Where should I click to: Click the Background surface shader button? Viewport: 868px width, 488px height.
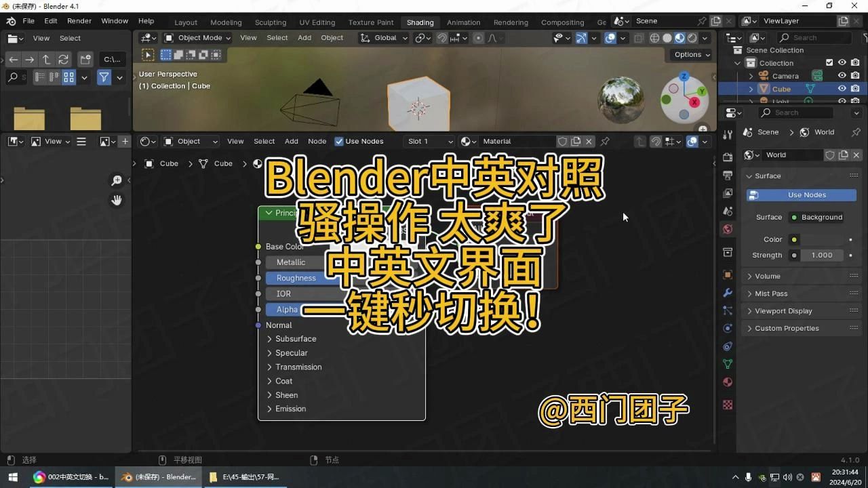tap(816, 217)
